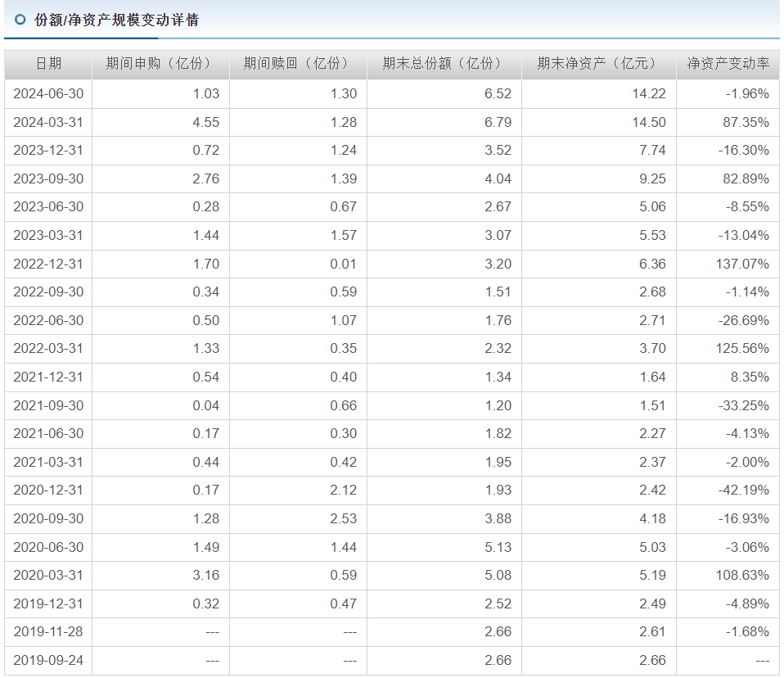Select the 期末总份额（亿份） column header

[443, 64]
